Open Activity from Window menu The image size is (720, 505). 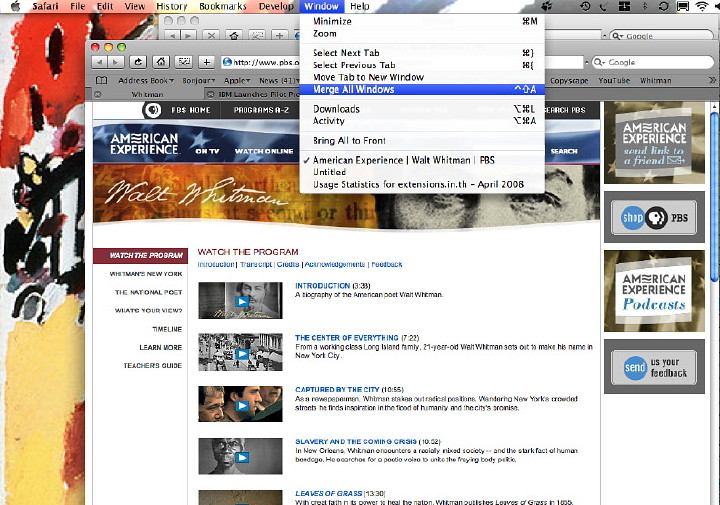click(422, 121)
